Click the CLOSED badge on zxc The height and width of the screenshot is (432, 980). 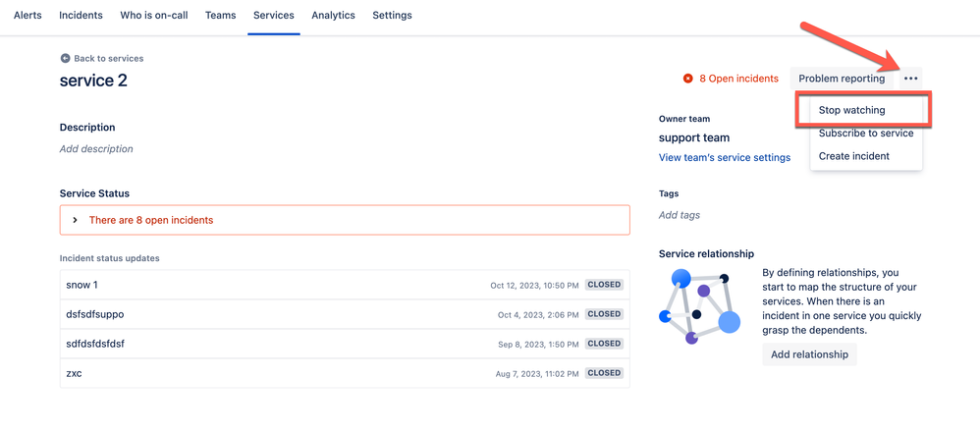(x=604, y=373)
